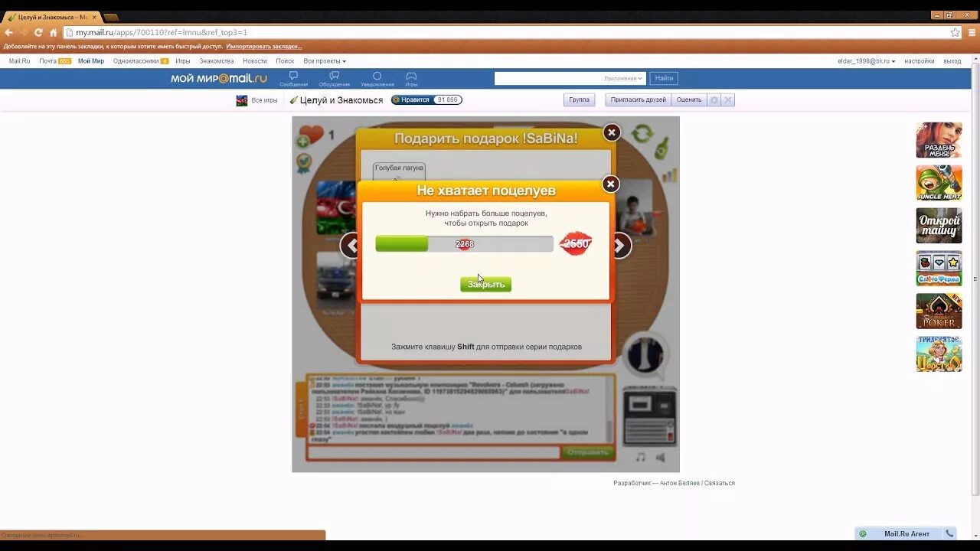
Task: Click the kisses progress bar
Action: coord(464,244)
